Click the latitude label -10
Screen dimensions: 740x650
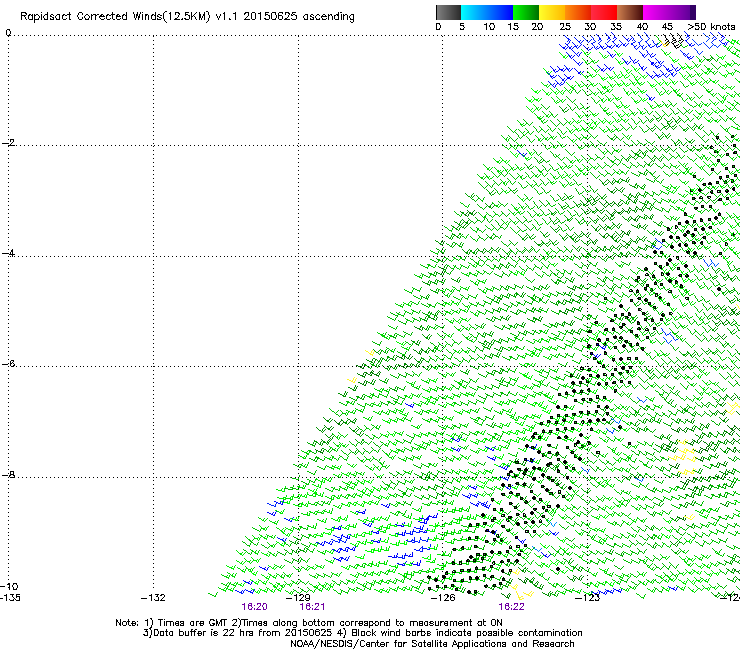coord(9,586)
